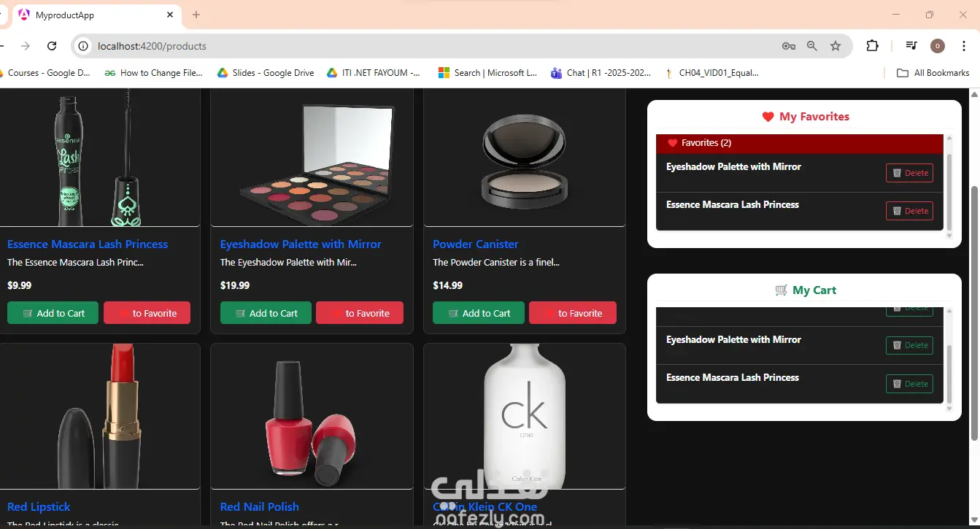Open the Eyeshadow Palette with Mirror product title
This screenshot has height=529, width=980.
pos(301,244)
